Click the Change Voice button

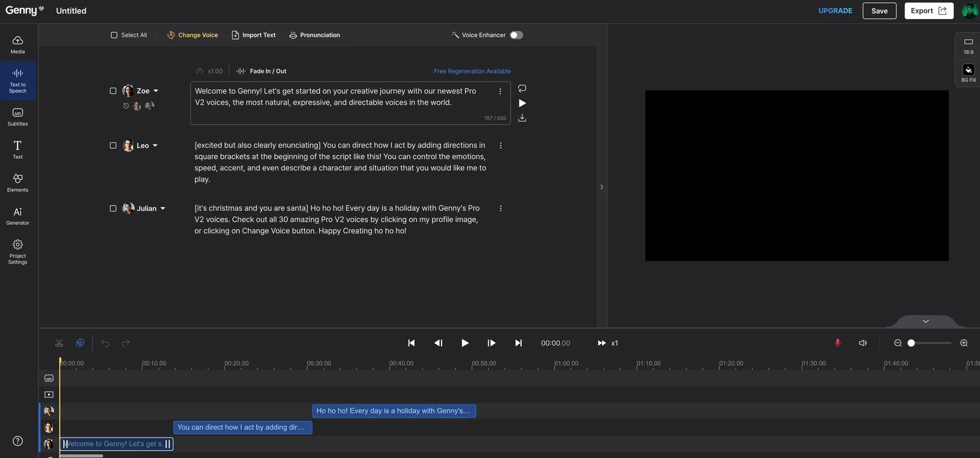click(x=193, y=35)
